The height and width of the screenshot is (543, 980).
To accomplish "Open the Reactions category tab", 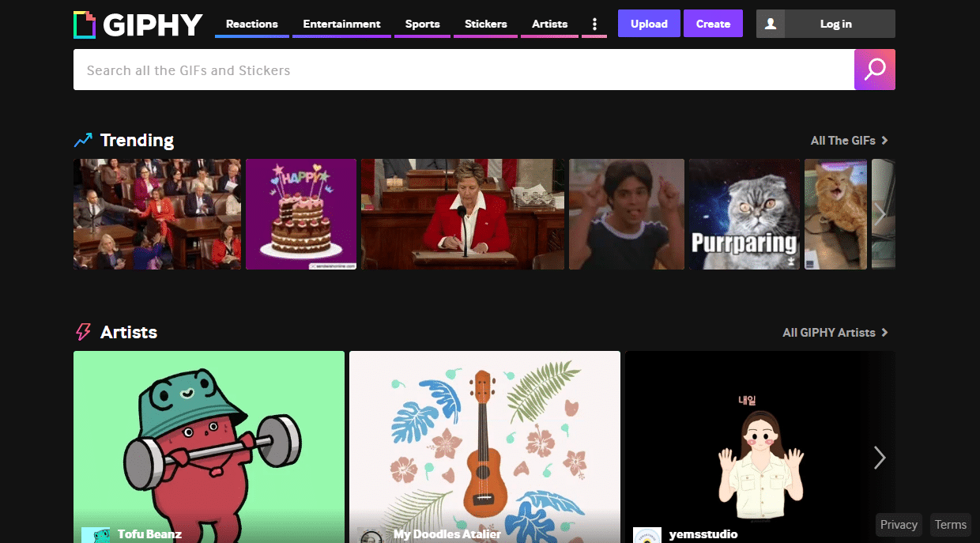I will coord(251,24).
